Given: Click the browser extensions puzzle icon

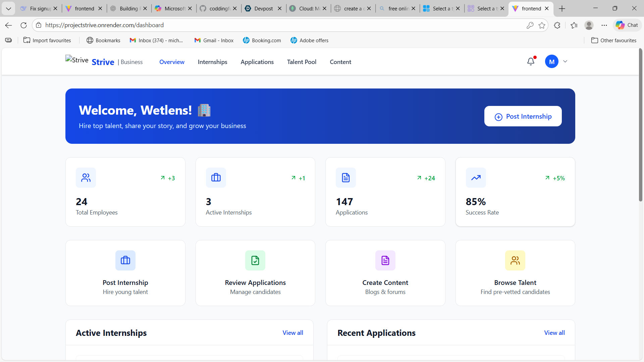Looking at the screenshot, I should [557, 25].
